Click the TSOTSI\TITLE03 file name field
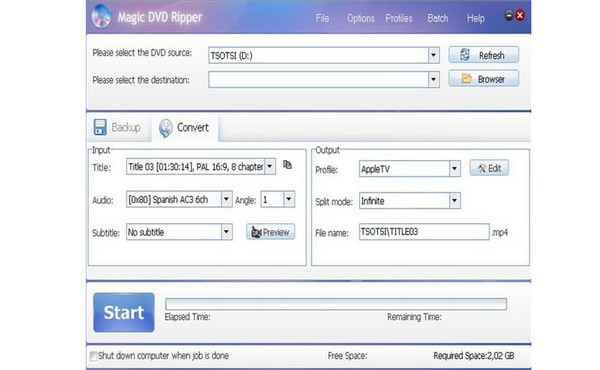This screenshot has height=370, width=600. [424, 232]
